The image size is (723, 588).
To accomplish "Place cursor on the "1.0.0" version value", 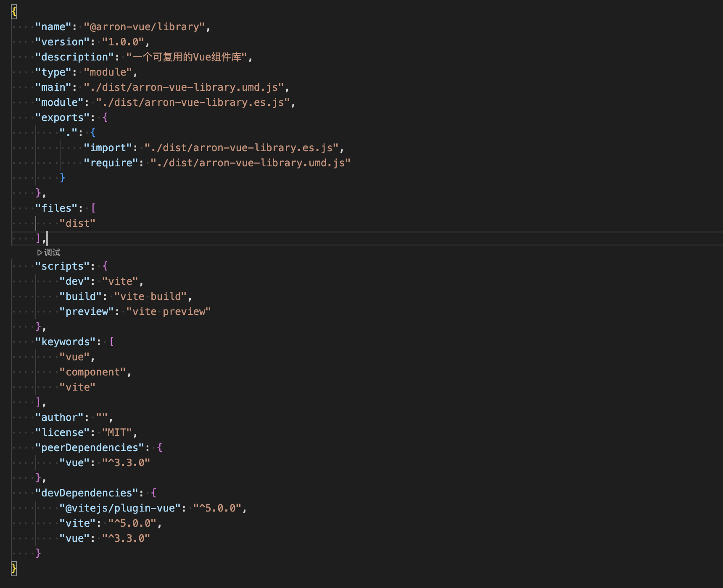I will click(x=124, y=42).
